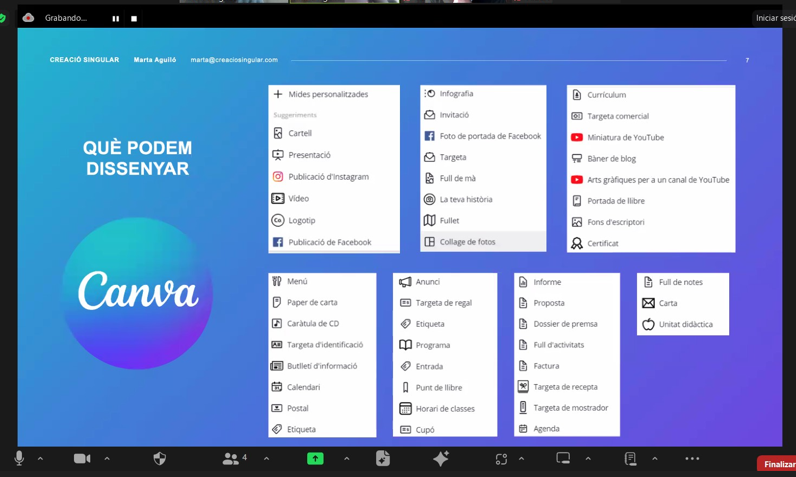This screenshot has height=477, width=796.
Task: Open the document sparkle summary icon
Action: (383, 459)
